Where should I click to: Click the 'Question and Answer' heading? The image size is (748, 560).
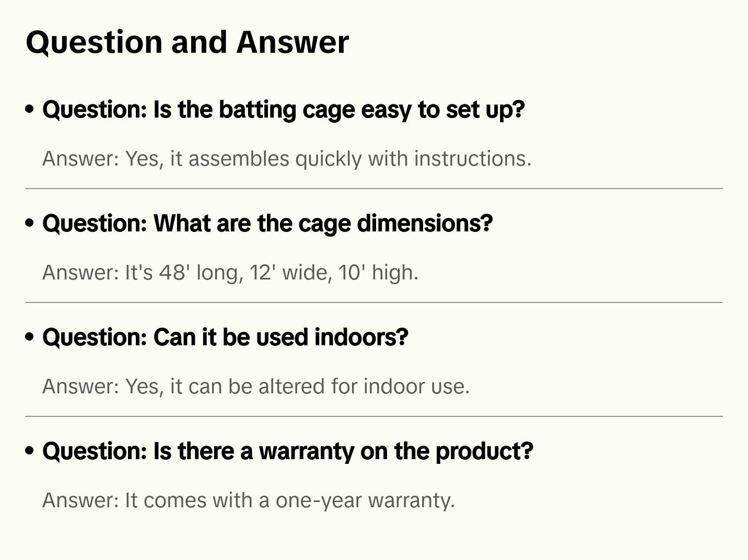[187, 42]
